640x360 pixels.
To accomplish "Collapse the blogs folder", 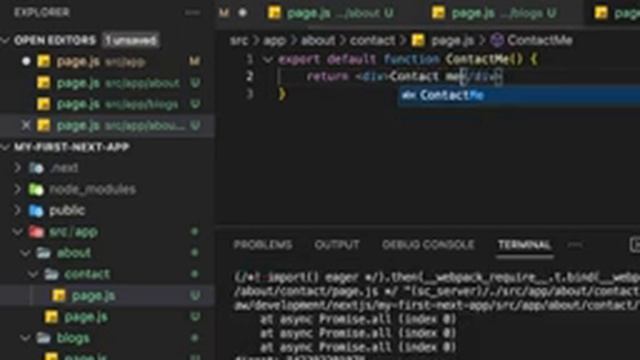I will (25, 338).
